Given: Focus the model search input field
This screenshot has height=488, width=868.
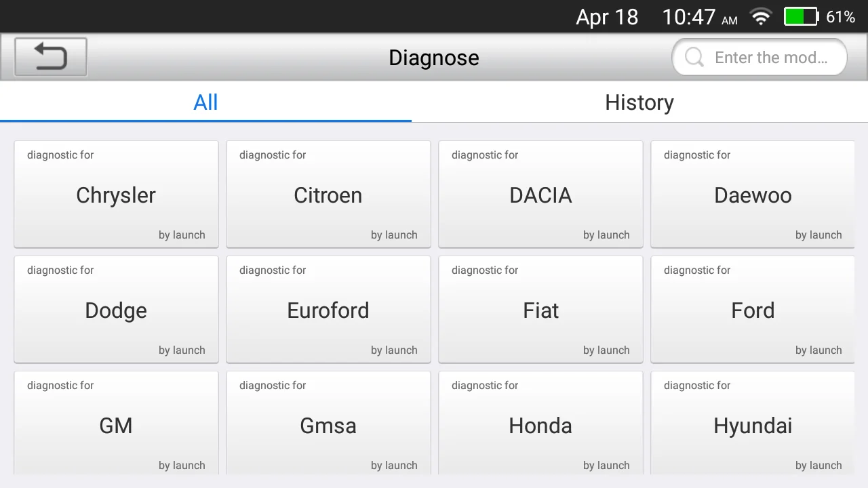Looking at the screenshot, I should click(x=770, y=58).
